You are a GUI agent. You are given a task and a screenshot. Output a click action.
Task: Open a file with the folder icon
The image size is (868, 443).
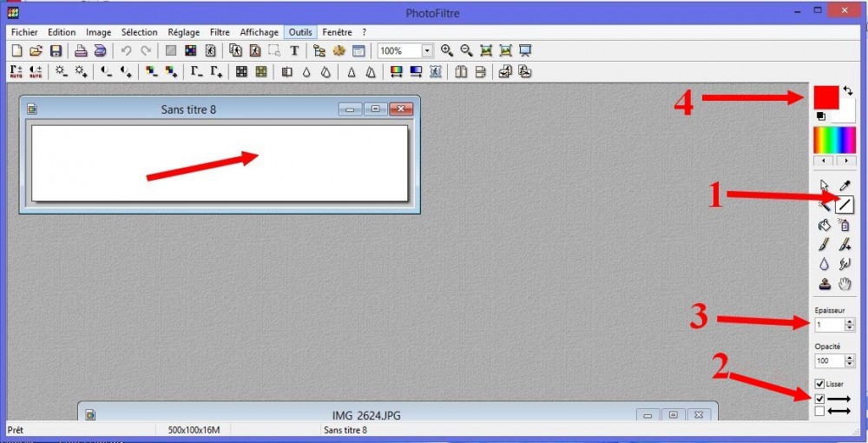(x=36, y=51)
